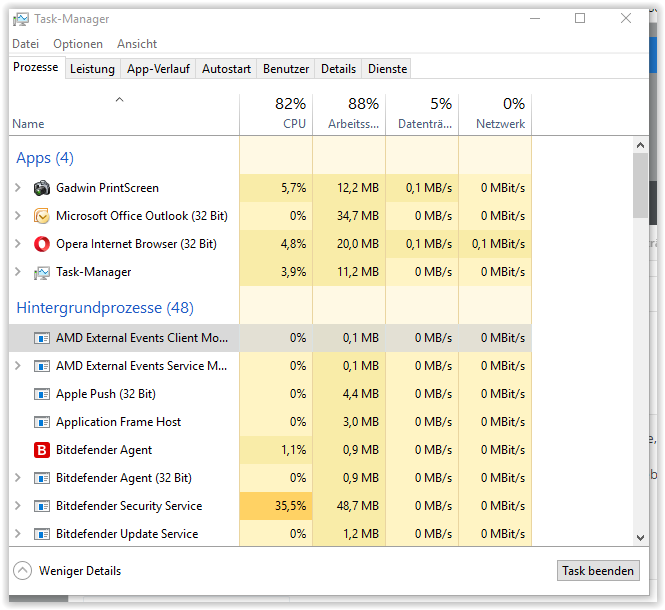The width and height of the screenshot is (665, 610).
Task: Expand AMD External Events Service Module
Action: pos(18,366)
